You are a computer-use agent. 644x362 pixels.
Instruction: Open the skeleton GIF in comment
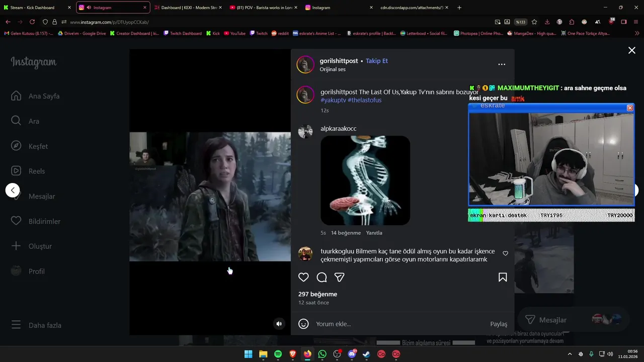coord(365,180)
